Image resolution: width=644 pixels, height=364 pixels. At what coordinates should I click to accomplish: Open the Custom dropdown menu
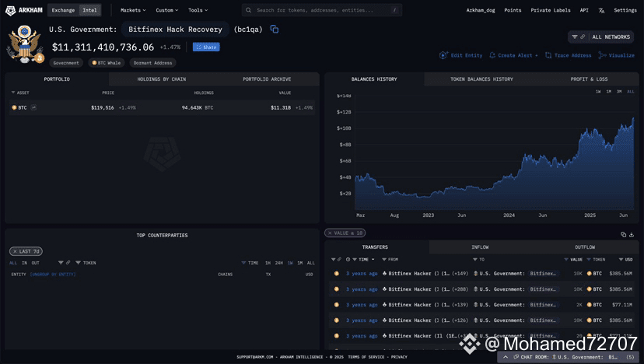(x=166, y=10)
